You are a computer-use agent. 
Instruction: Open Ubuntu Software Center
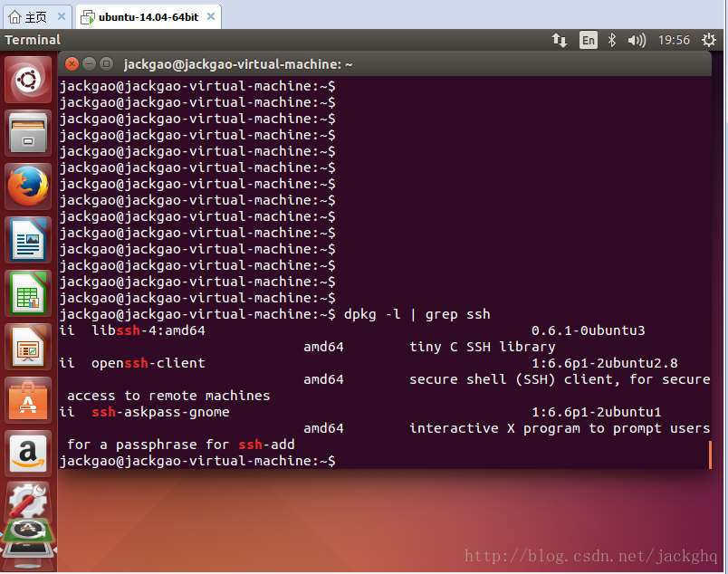(28, 400)
